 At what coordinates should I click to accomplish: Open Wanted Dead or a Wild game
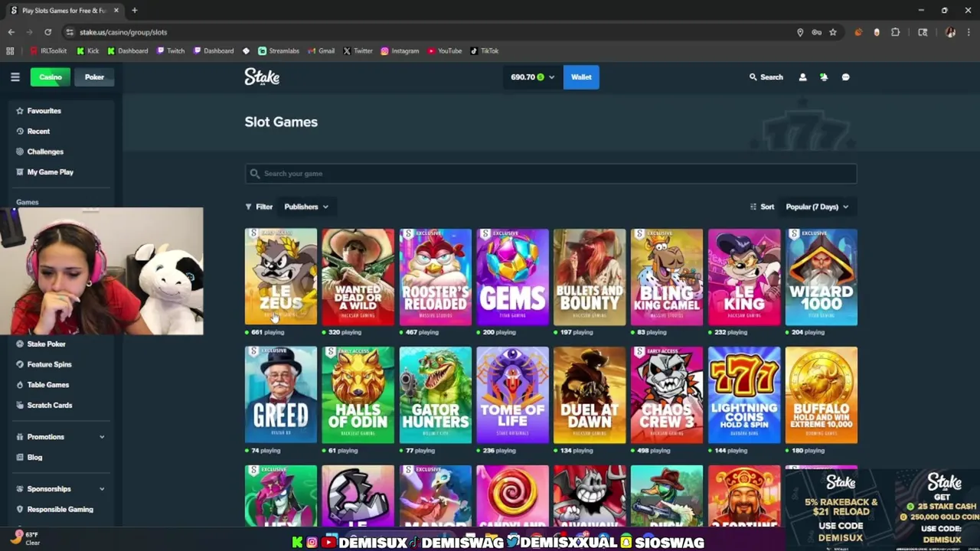[358, 277]
